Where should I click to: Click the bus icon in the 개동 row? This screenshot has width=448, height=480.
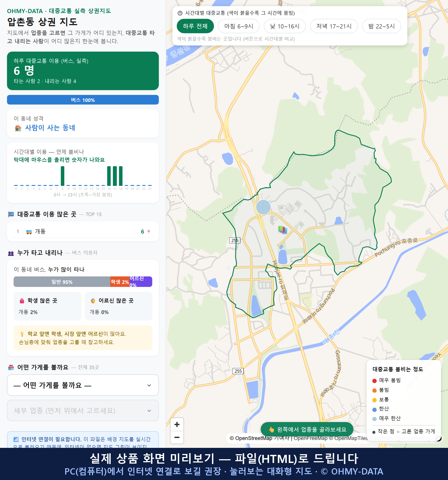point(29,232)
